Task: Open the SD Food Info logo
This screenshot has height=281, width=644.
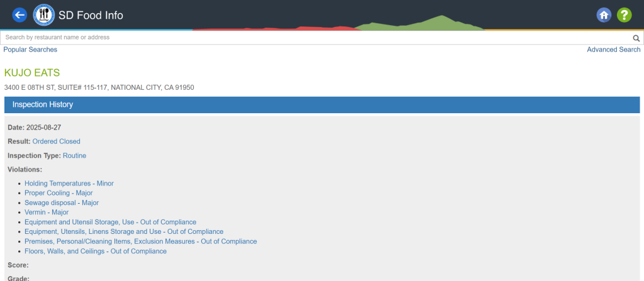Action: 44,15
